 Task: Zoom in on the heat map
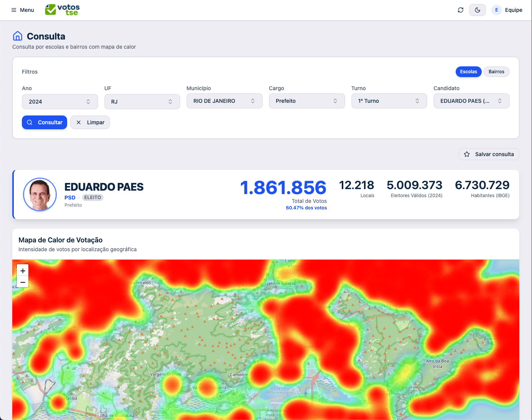[23, 270]
